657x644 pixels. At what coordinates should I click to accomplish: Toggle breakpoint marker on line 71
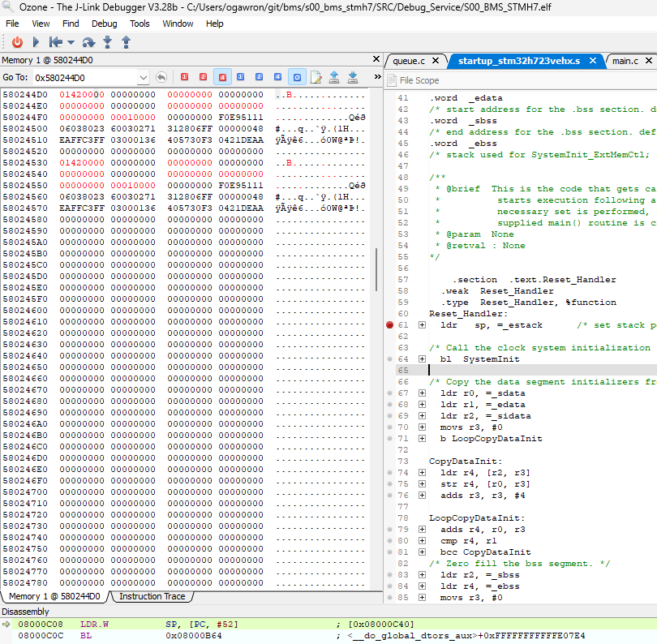pyautogui.click(x=389, y=438)
